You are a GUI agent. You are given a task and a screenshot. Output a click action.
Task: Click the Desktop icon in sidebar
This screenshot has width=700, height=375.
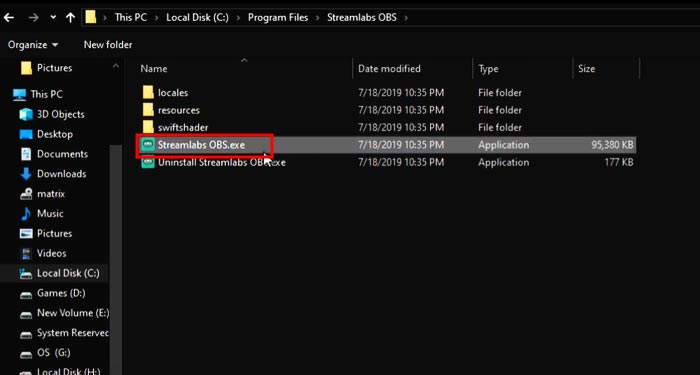26,134
